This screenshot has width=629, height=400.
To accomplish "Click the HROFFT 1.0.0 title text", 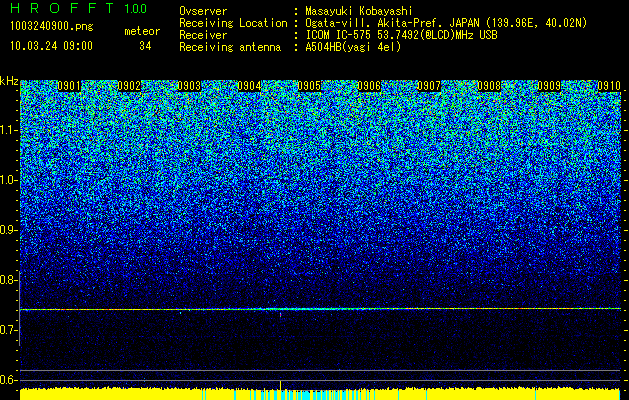I will click(x=79, y=8).
